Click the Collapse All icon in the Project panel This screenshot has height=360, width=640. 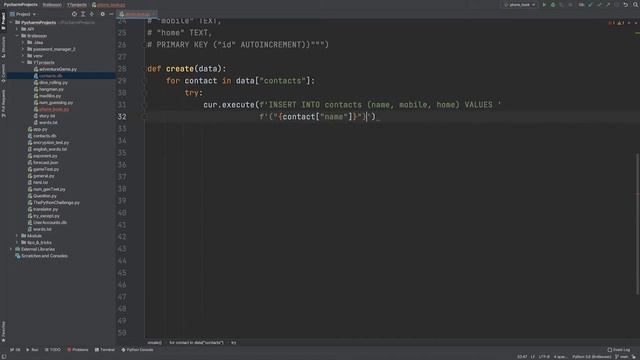pyautogui.click(x=92, y=14)
